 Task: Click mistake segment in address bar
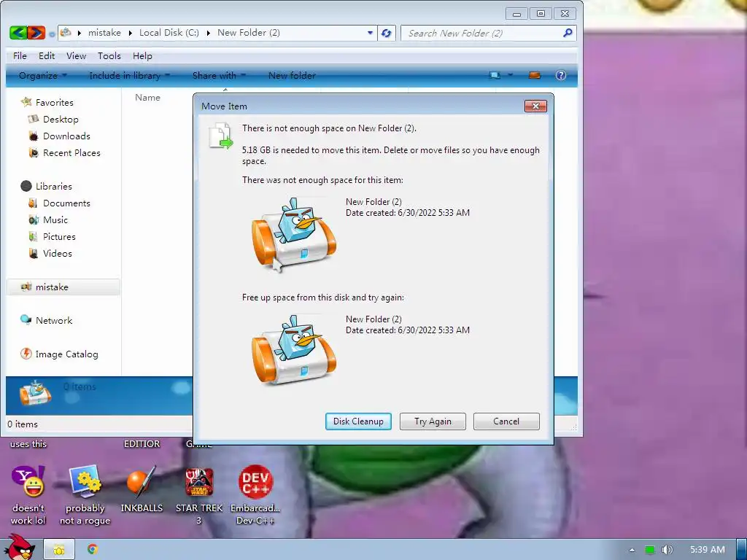[104, 33]
